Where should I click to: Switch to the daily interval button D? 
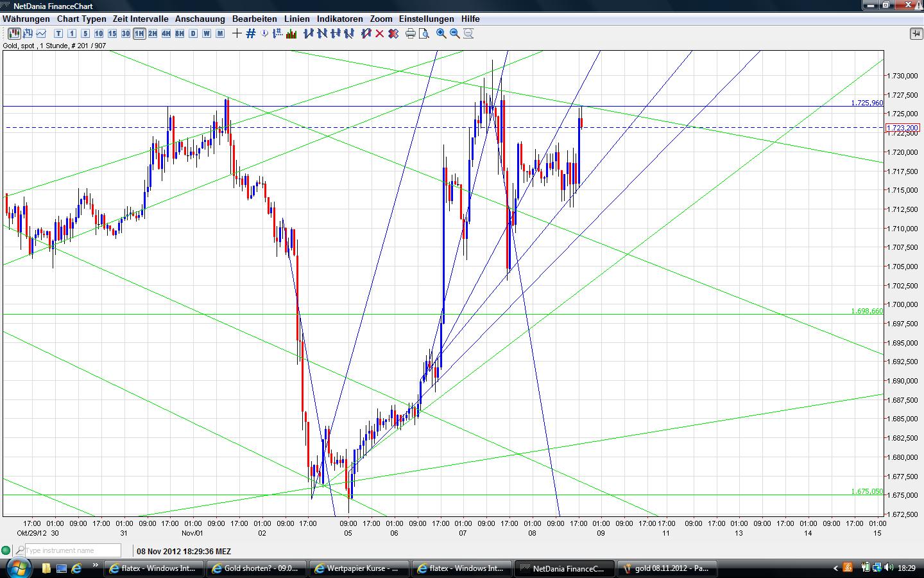tap(193, 33)
